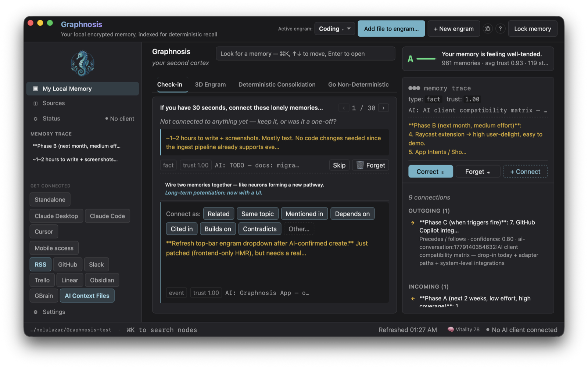Click the + Connect dashed button
Screen dimensions: 588x368
click(525, 172)
